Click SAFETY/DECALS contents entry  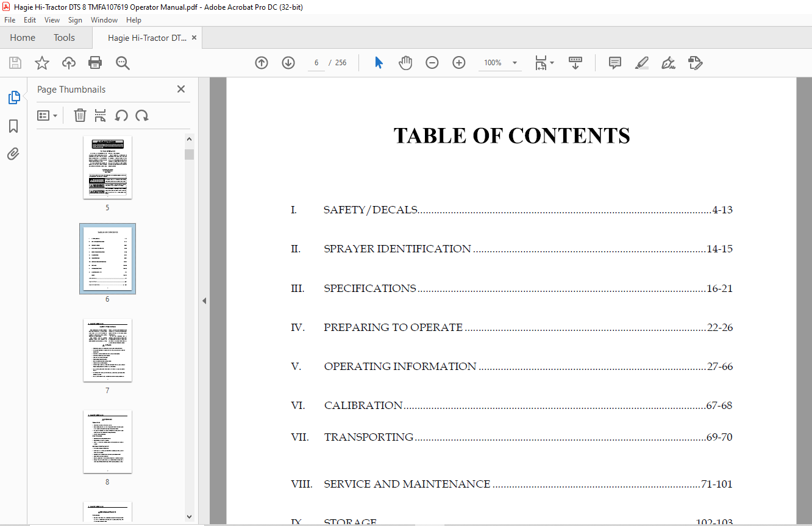511,210
